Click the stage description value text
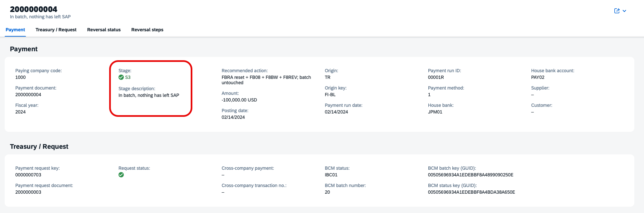644x213 pixels. [149, 95]
